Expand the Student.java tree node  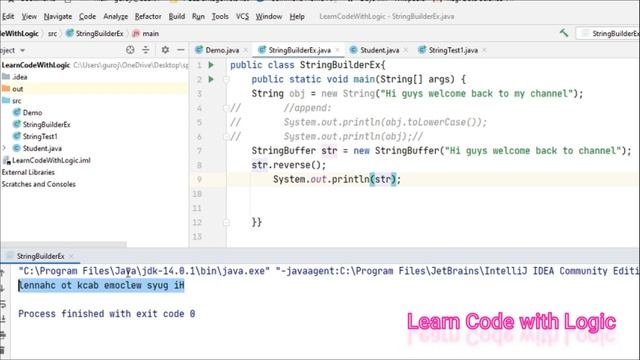click(4, 148)
